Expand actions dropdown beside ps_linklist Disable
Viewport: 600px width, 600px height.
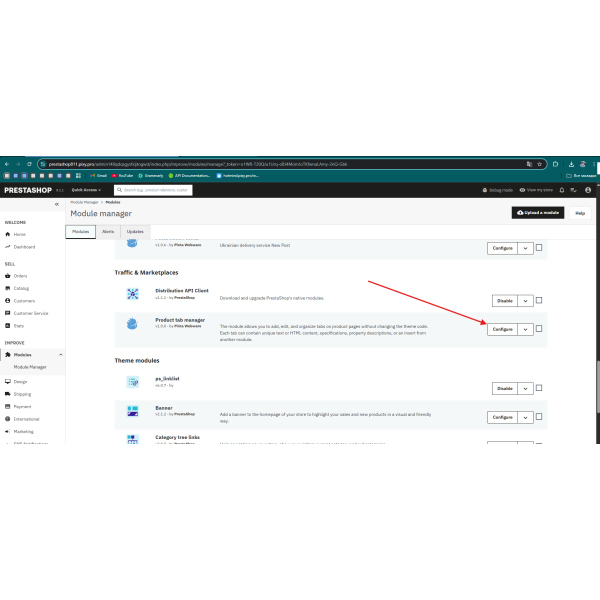point(525,389)
